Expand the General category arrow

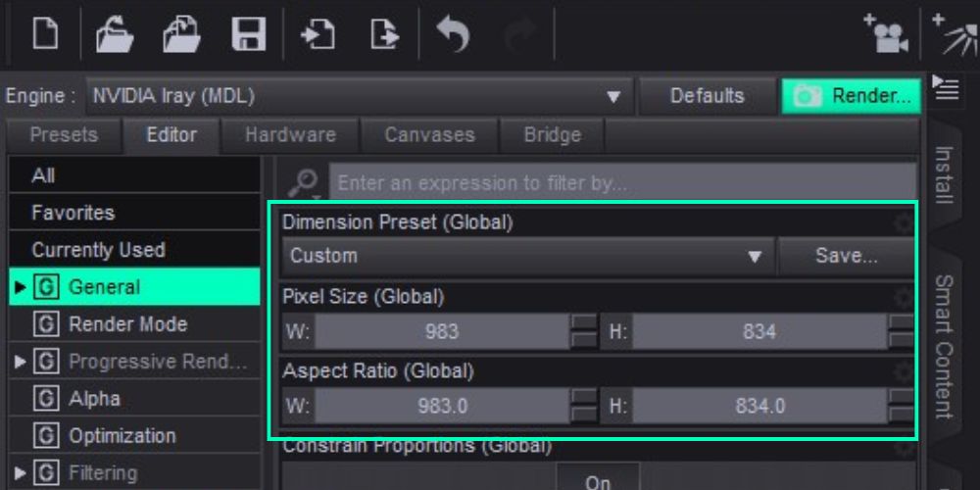(x=20, y=288)
